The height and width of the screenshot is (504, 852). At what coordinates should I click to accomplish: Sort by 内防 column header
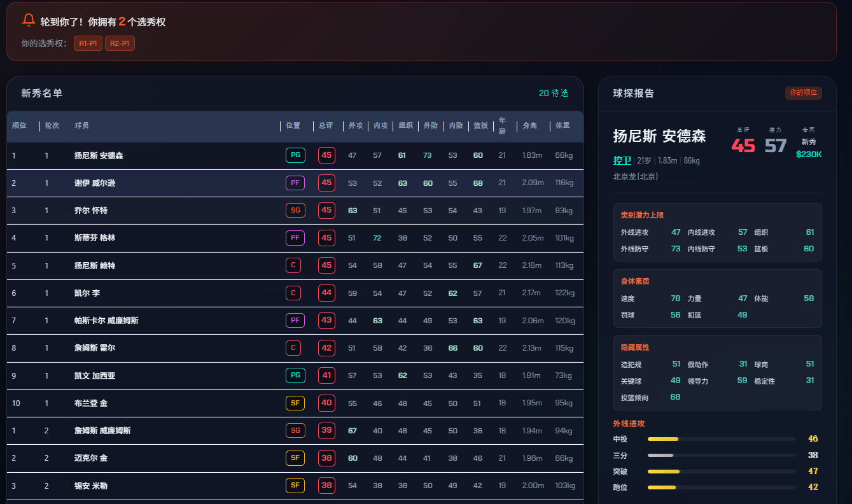(456, 126)
